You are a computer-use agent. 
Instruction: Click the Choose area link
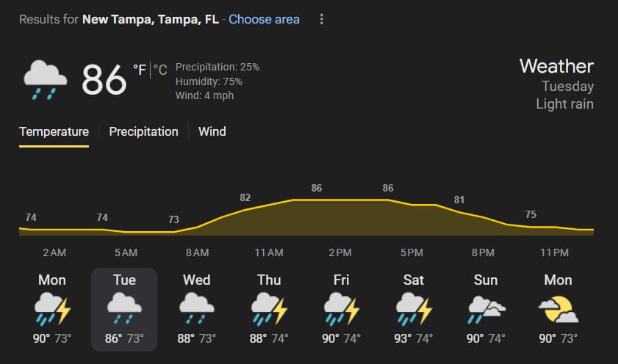pyautogui.click(x=264, y=19)
